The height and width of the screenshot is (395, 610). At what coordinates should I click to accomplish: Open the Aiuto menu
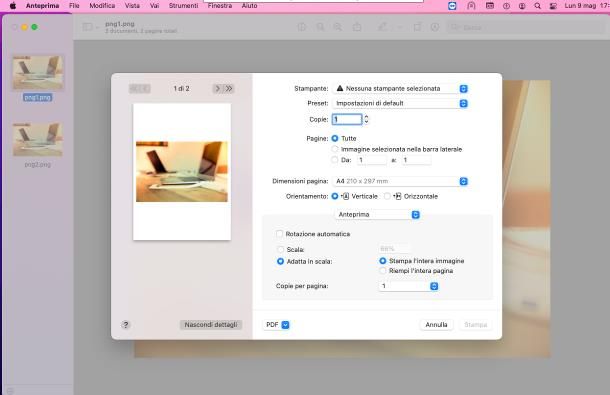pyautogui.click(x=249, y=5)
